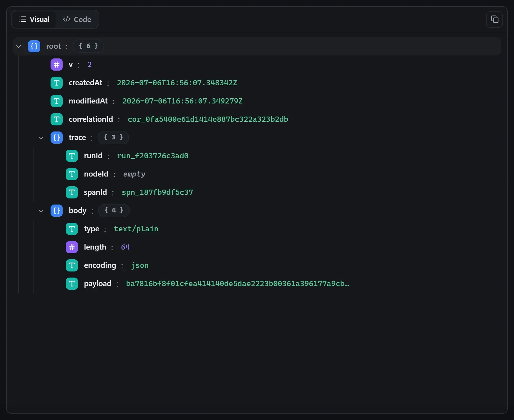This screenshot has height=420, width=514.
Task: Select the runId value run_f203726c3ad0
Action: point(153,156)
